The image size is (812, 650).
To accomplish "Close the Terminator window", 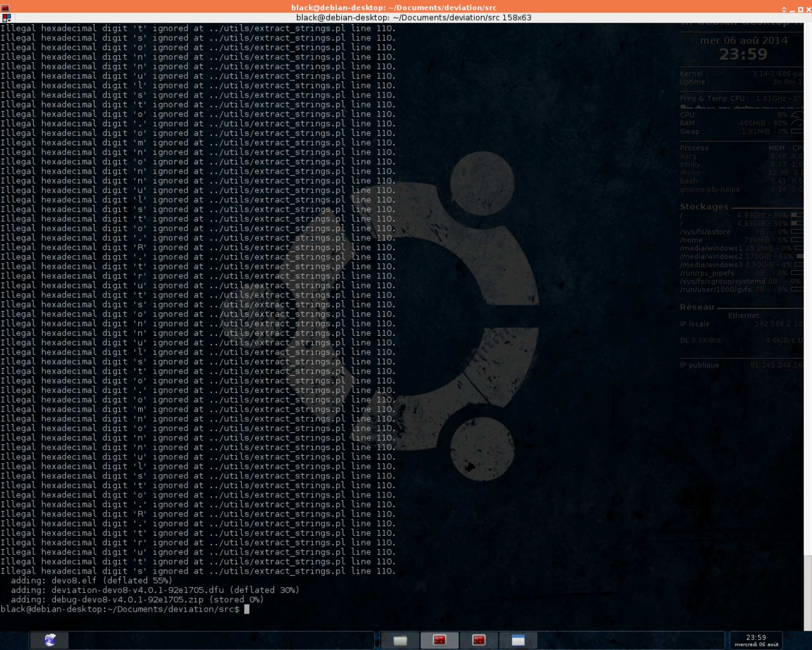I will [x=808, y=9].
